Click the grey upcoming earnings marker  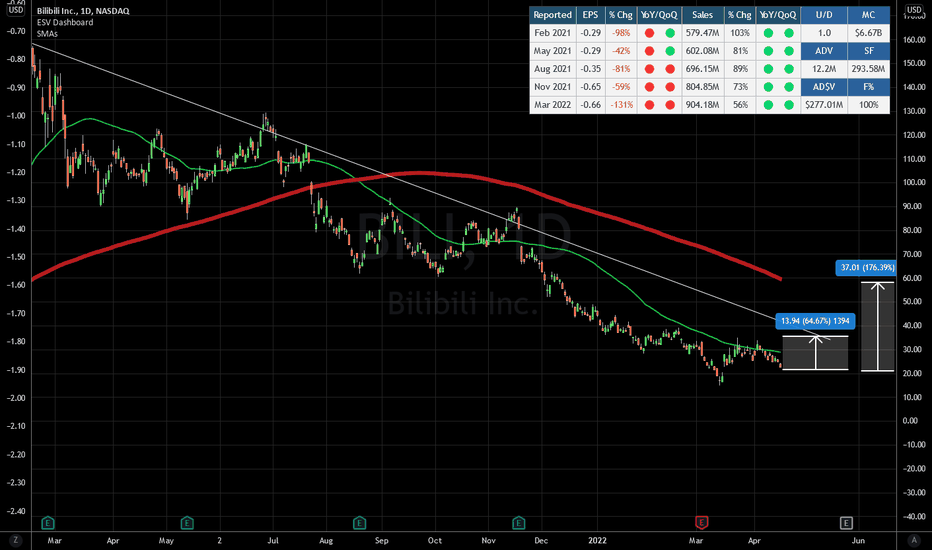click(846, 523)
